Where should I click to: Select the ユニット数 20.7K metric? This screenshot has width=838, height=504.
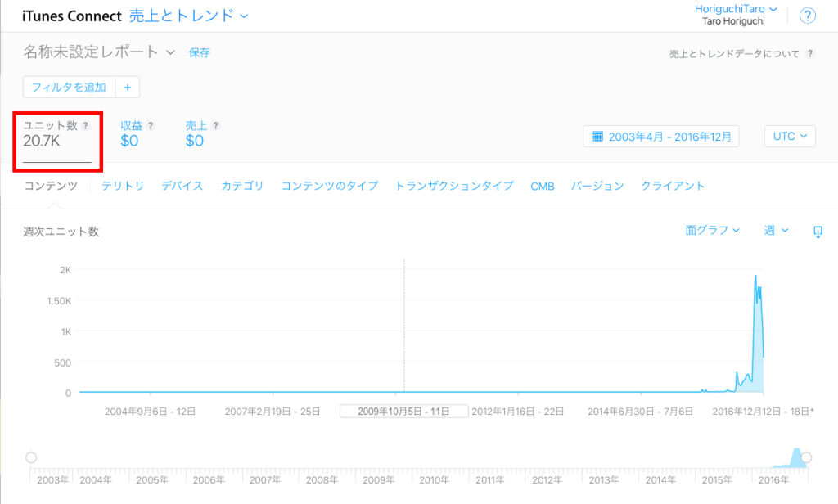pyautogui.click(x=56, y=141)
